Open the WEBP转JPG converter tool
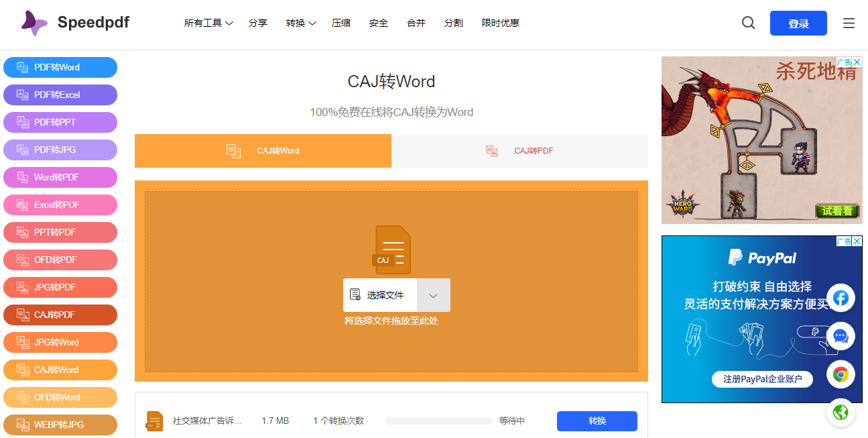Screen dimensions: 868x438 click(x=60, y=425)
